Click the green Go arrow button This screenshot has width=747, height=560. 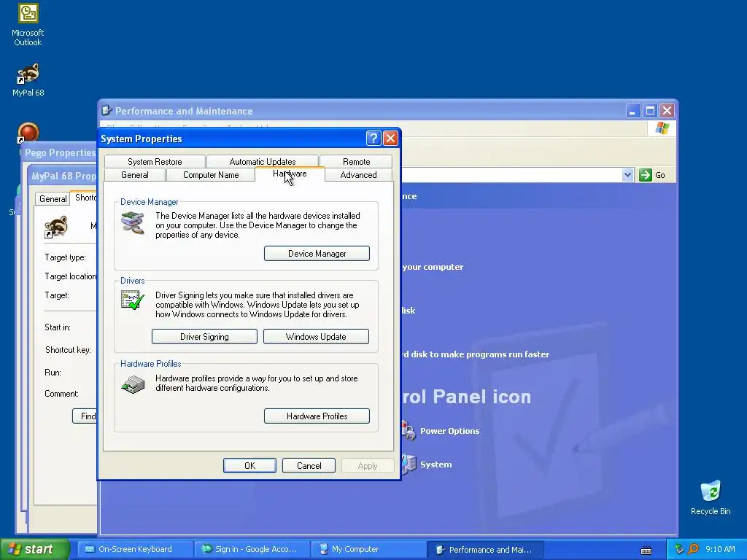(x=646, y=175)
